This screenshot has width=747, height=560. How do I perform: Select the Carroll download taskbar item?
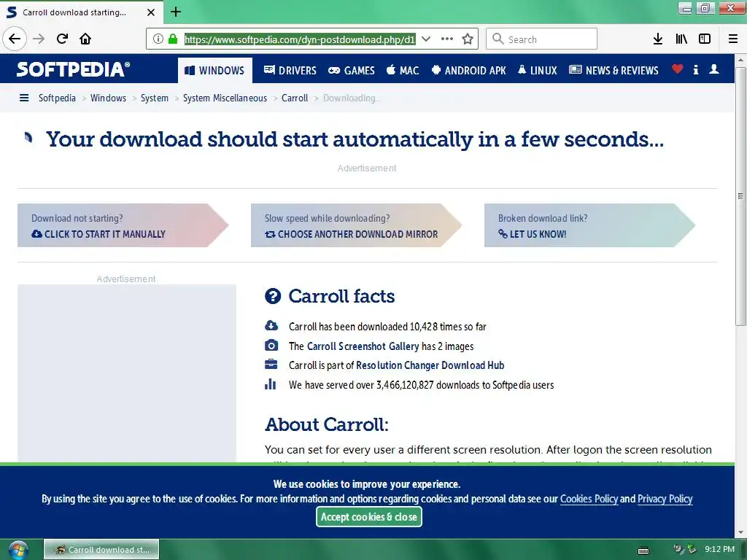point(101,550)
